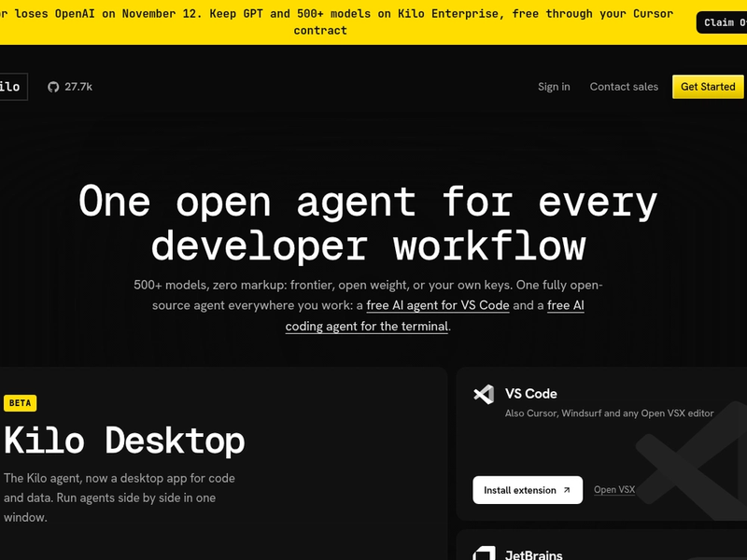Open the GitHub icon showing 27.7k stars
The image size is (747, 560).
pyautogui.click(x=53, y=87)
